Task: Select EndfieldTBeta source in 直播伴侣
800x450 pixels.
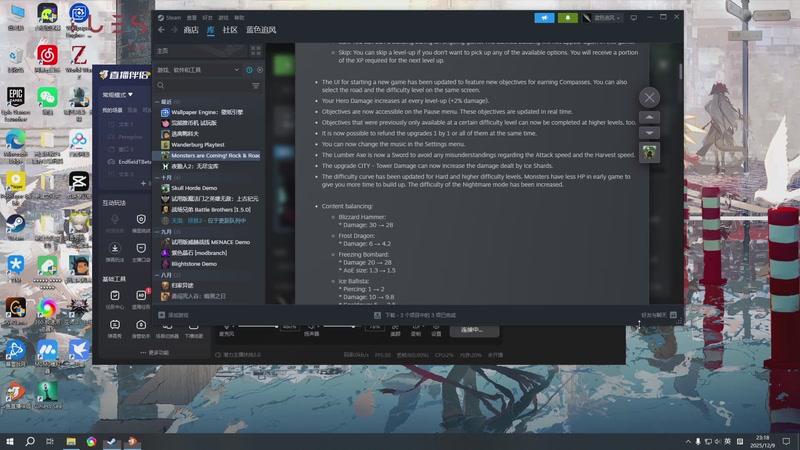Action: tap(129, 162)
